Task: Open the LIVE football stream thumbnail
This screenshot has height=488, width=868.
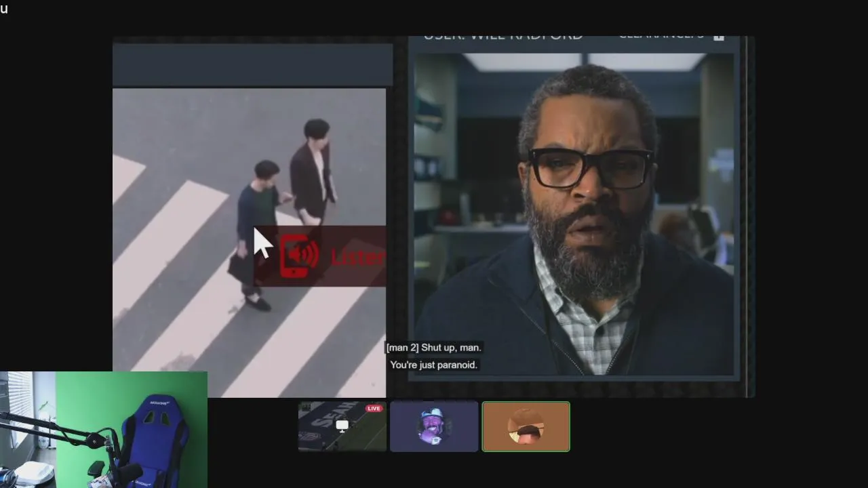Action: (342, 426)
